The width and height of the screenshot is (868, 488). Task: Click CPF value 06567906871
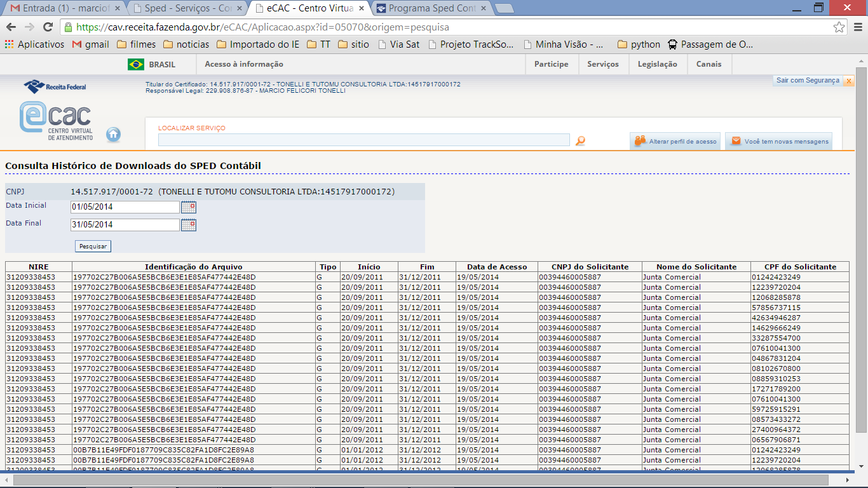(776, 440)
